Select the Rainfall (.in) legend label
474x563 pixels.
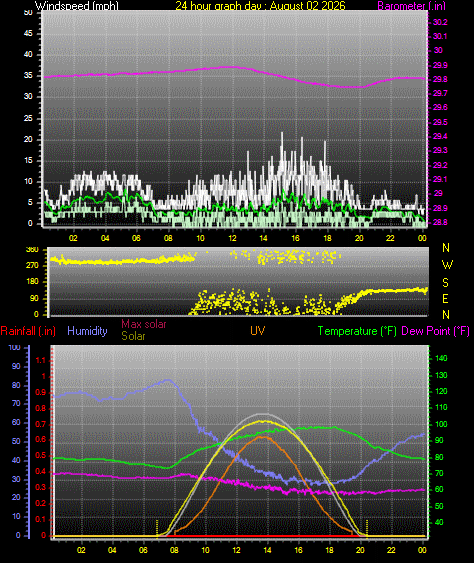[x=28, y=331]
